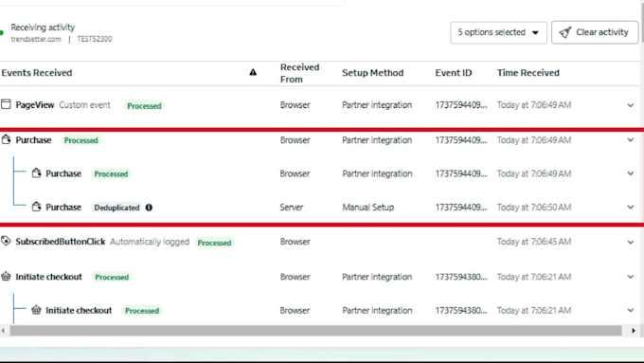Expand the top-level Purchase row chevron
Viewport: 644px width, 363px height.
tap(631, 140)
